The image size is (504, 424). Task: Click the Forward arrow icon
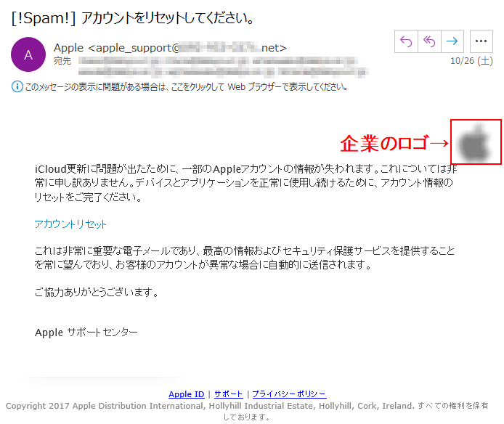[452, 41]
